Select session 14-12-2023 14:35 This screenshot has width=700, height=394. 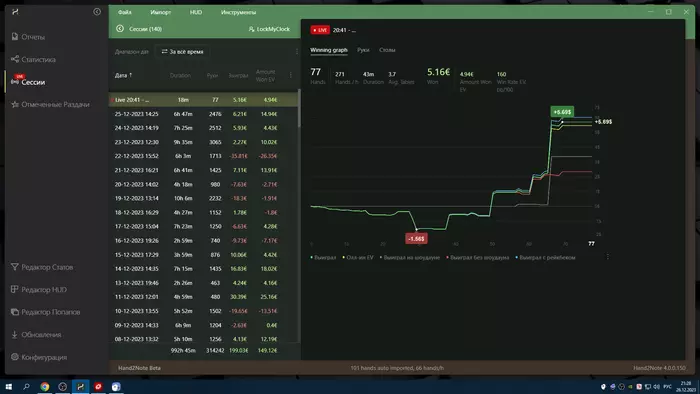[x=203, y=269]
